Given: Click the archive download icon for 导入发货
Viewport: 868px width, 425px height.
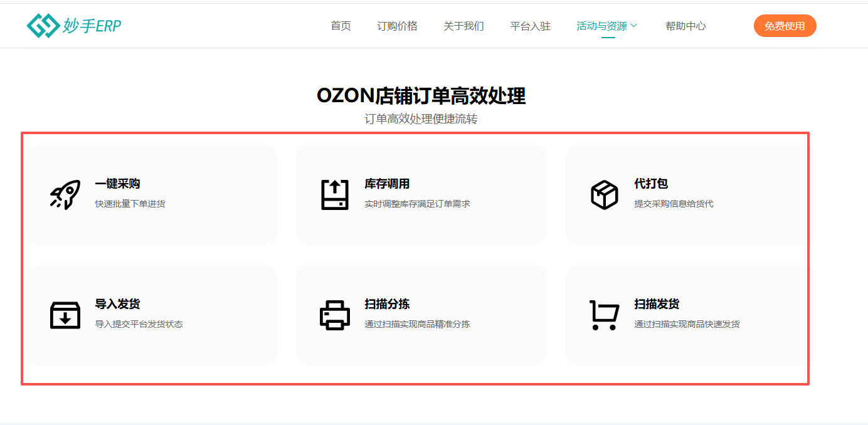Looking at the screenshot, I should tap(65, 315).
